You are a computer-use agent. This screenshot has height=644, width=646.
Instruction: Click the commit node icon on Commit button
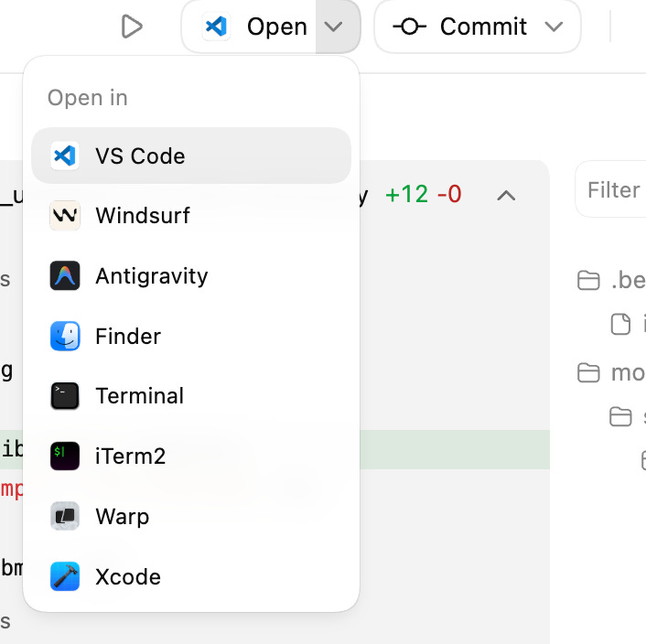(409, 27)
